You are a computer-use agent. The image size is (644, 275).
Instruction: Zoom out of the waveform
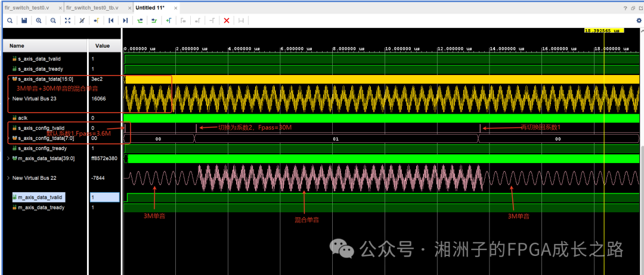coord(54,20)
